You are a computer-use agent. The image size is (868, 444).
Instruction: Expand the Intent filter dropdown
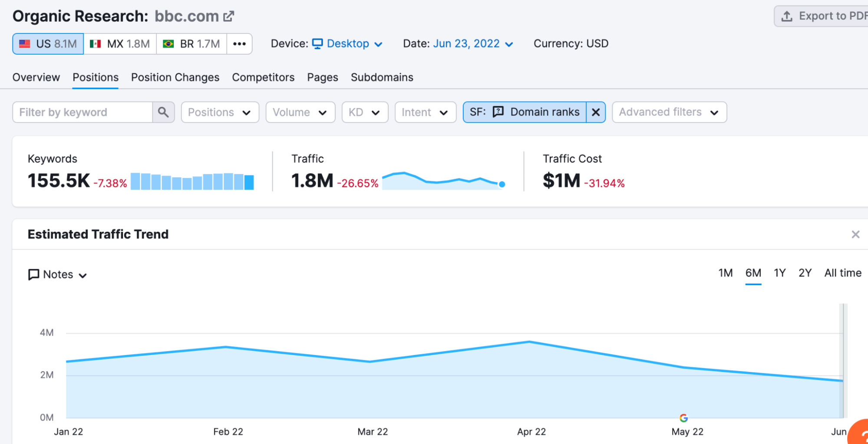(426, 112)
